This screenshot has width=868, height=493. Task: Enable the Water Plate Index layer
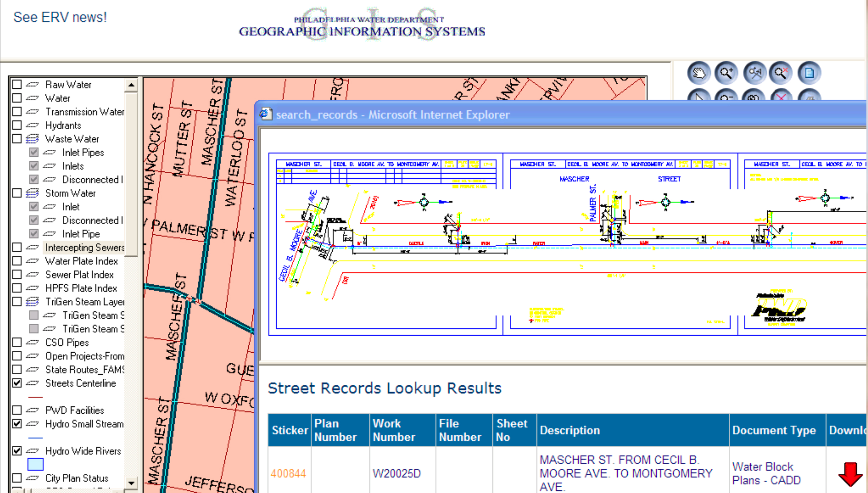coord(17,261)
